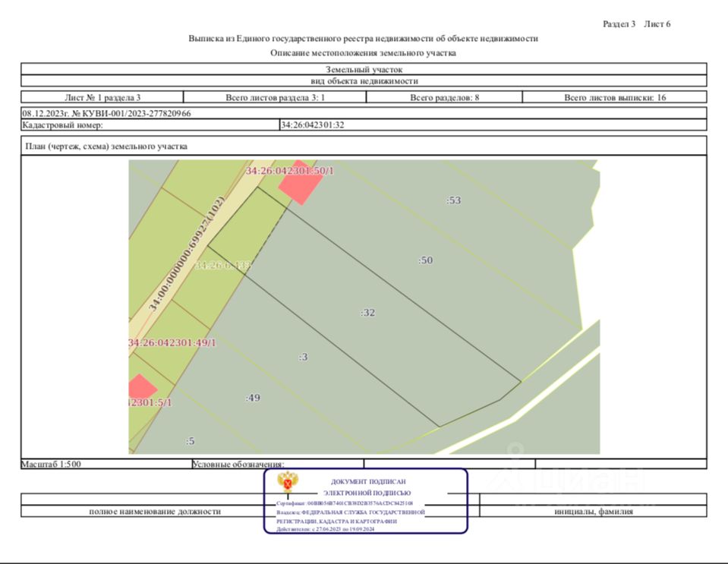The width and height of the screenshot is (728, 564).
Task: Click the 'Условные обозначения:' cell
Action: click(x=278, y=464)
